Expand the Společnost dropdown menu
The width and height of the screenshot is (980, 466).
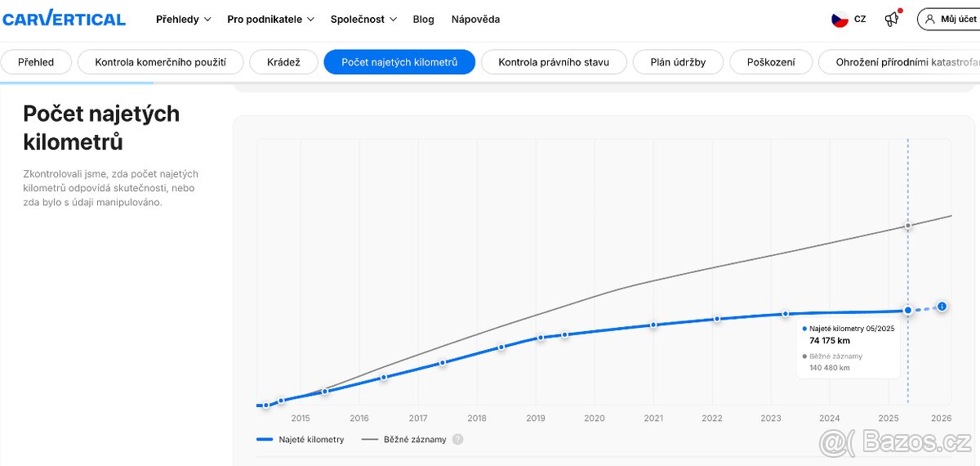[x=363, y=19]
